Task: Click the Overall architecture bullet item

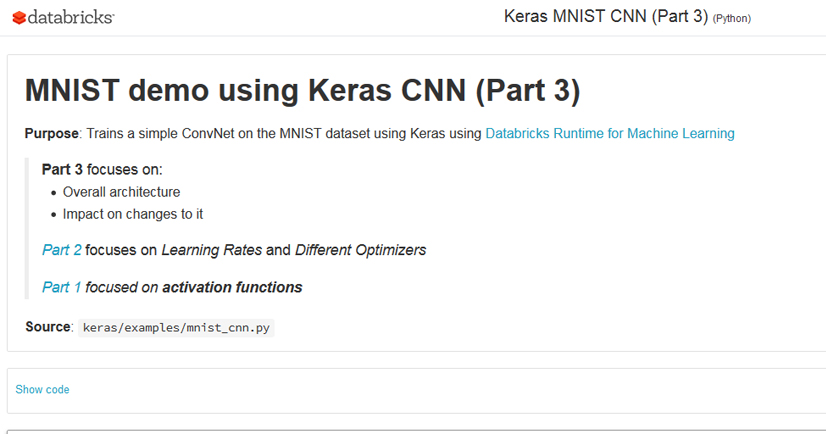Action: pos(121,192)
